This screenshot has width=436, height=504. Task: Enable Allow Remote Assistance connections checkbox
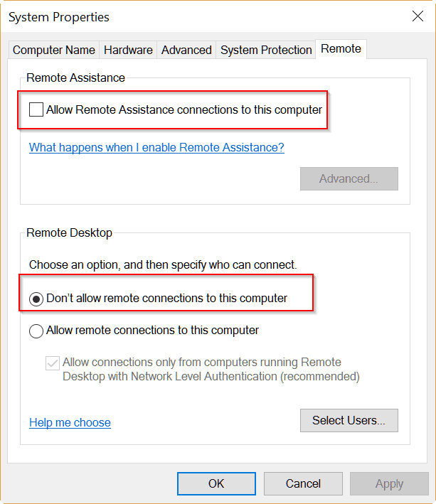[36, 109]
